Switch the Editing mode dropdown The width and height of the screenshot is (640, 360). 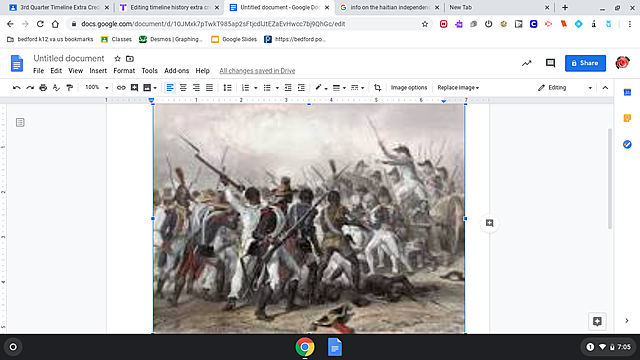[x=565, y=88]
